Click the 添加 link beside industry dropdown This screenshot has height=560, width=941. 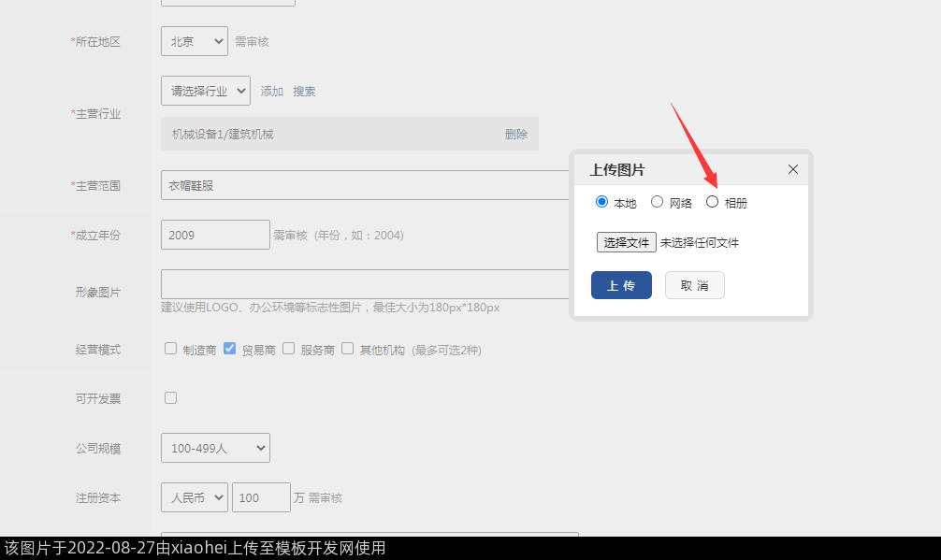(272, 92)
